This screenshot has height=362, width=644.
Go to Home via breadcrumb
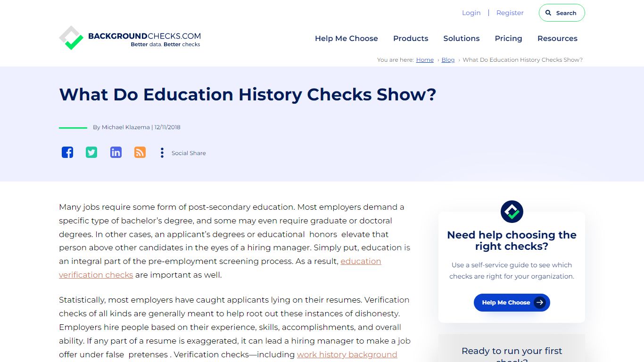click(x=425, y=60)
